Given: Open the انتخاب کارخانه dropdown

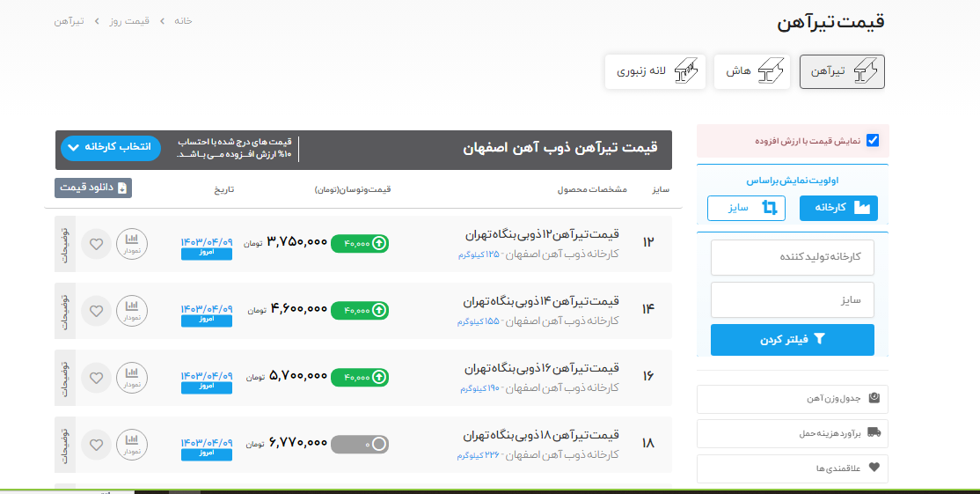Looking at the screenshot, I should tap(111, 146).
